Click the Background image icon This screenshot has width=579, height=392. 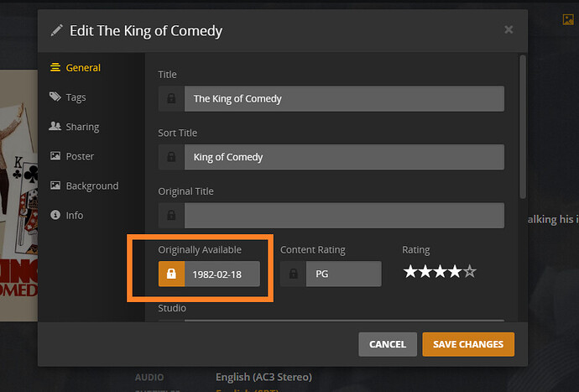pos(55,186)
